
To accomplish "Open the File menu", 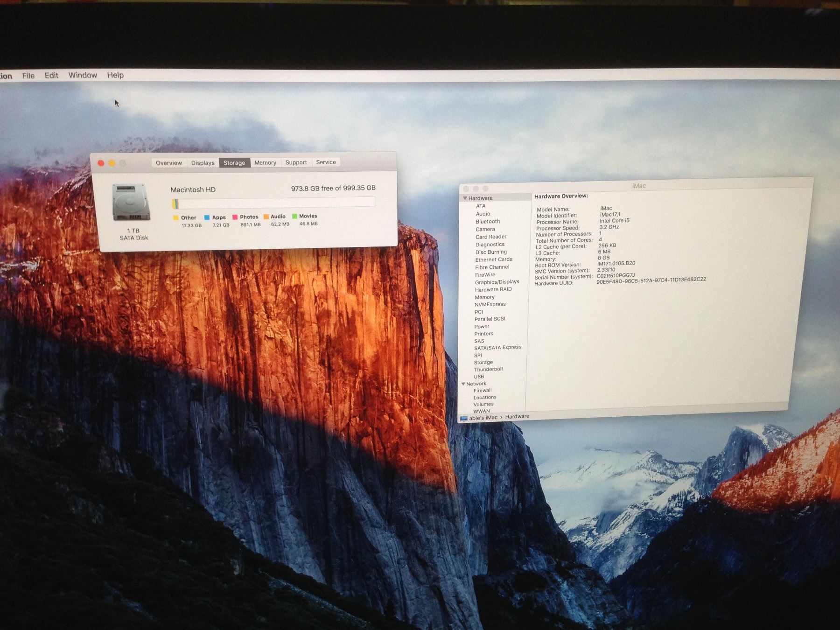I will [x=28, y=76].
